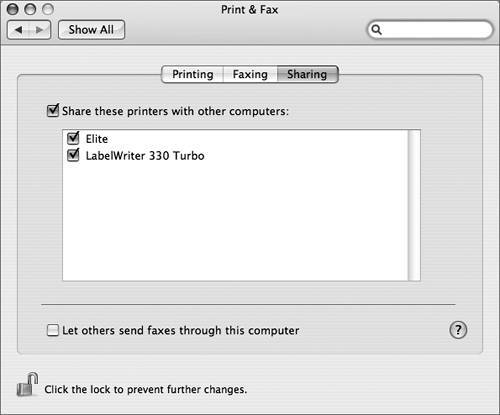
Task: Click the padlock icon to lock settings
Action: [27, 385]
